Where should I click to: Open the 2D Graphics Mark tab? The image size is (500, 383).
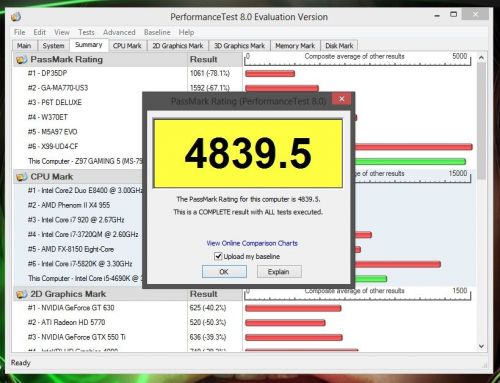pyautogui.click(x=178, y=46)
